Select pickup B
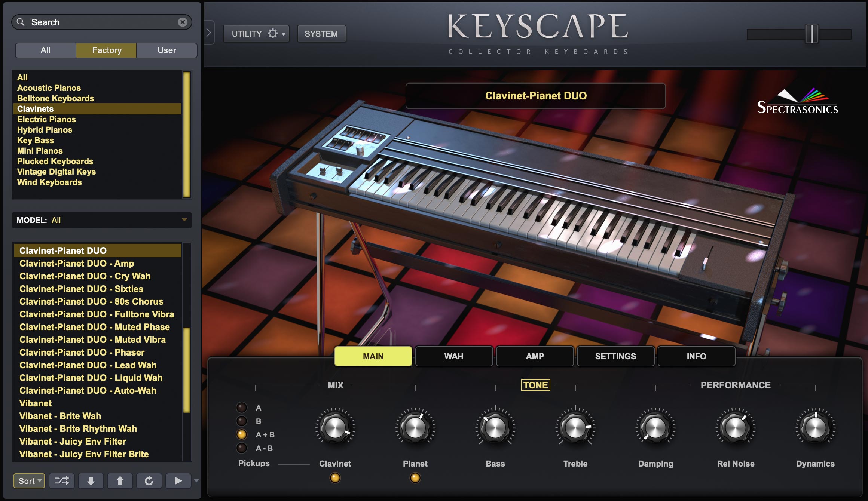 (x=242, y=421)
